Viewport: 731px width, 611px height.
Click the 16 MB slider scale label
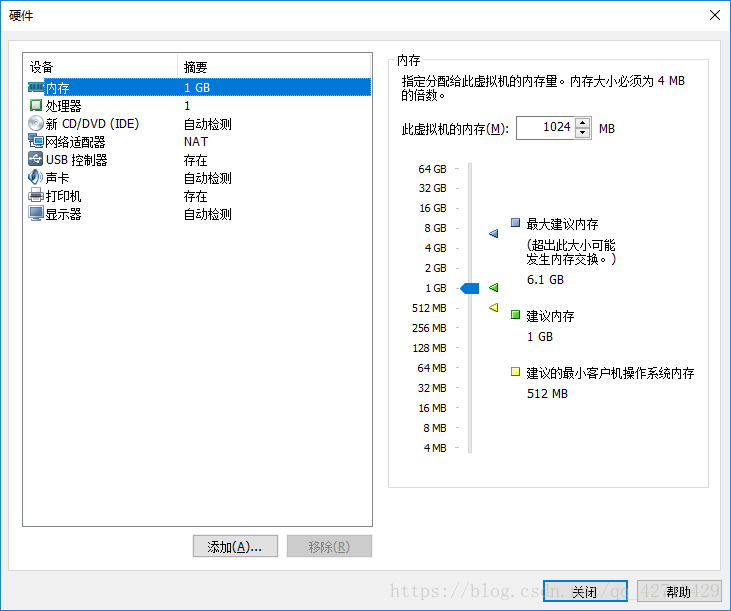click(432, 408)
